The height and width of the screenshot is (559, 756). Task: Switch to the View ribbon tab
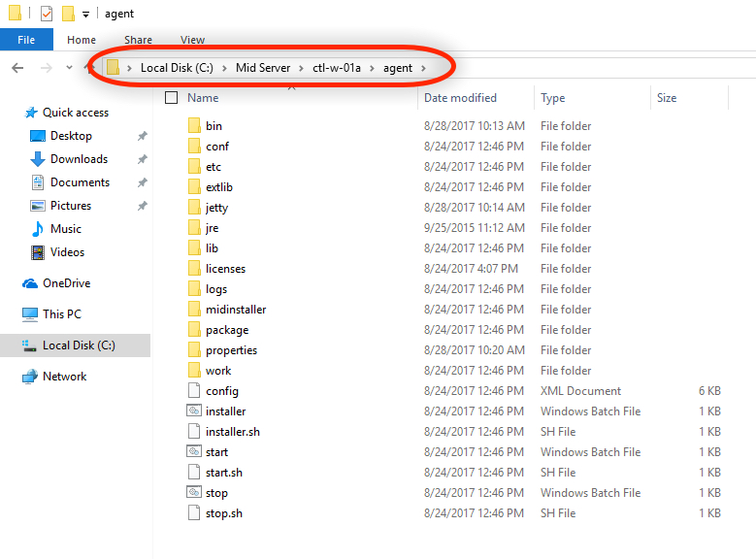192,40
